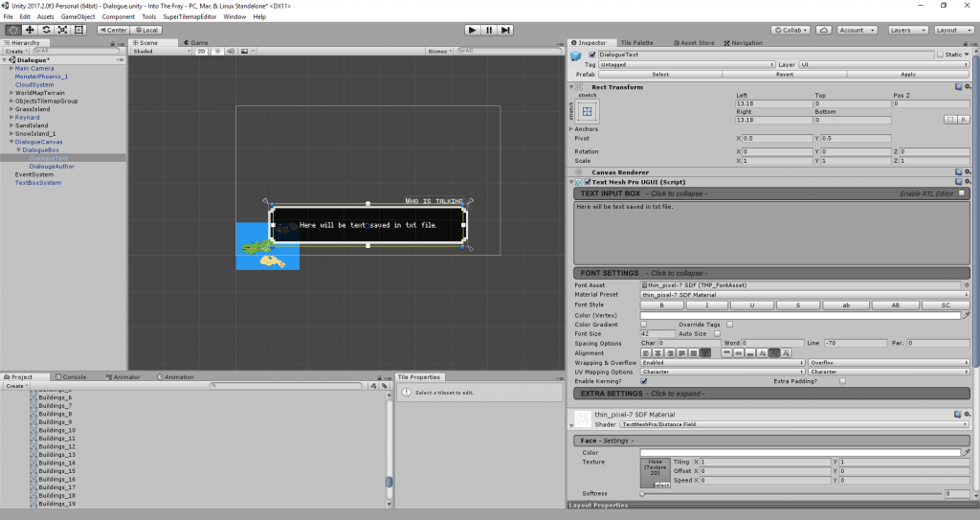Select the Rect Transform tool
Viewport: 980px width, 520px height.
(79, 30)
